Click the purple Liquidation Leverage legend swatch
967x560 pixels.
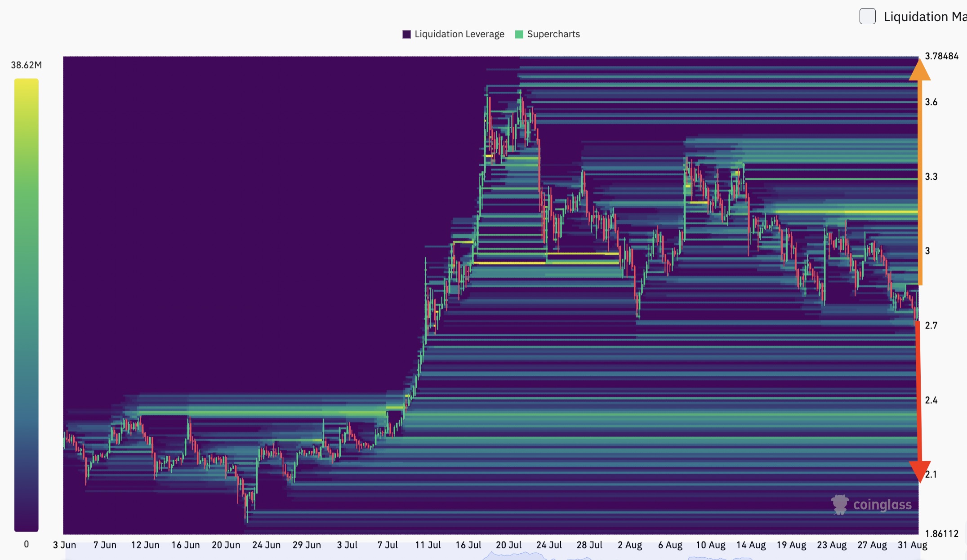(x=406, y=35)
